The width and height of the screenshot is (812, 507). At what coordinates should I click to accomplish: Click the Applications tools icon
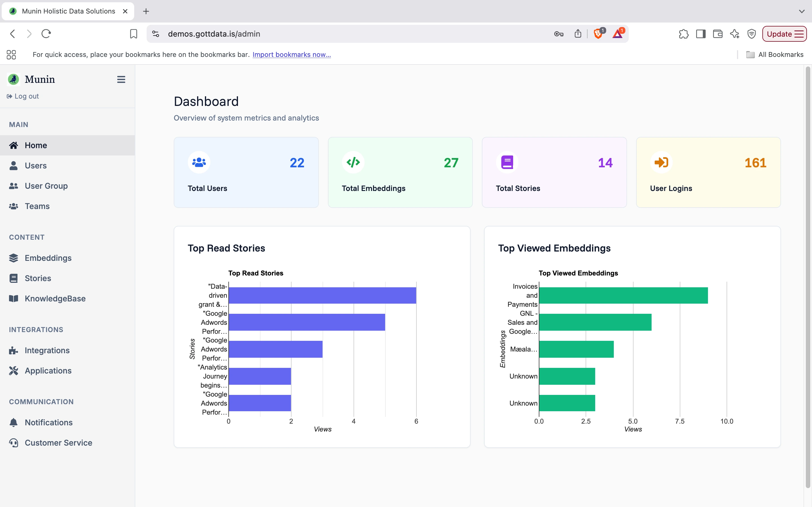point(14,370)
